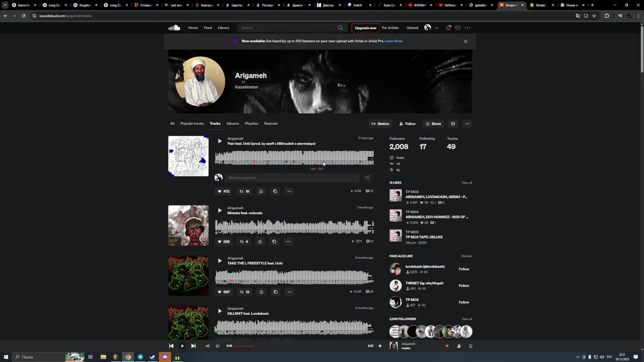
Task: Repost the Pain feat. Unki track
Action: (245, 191)
